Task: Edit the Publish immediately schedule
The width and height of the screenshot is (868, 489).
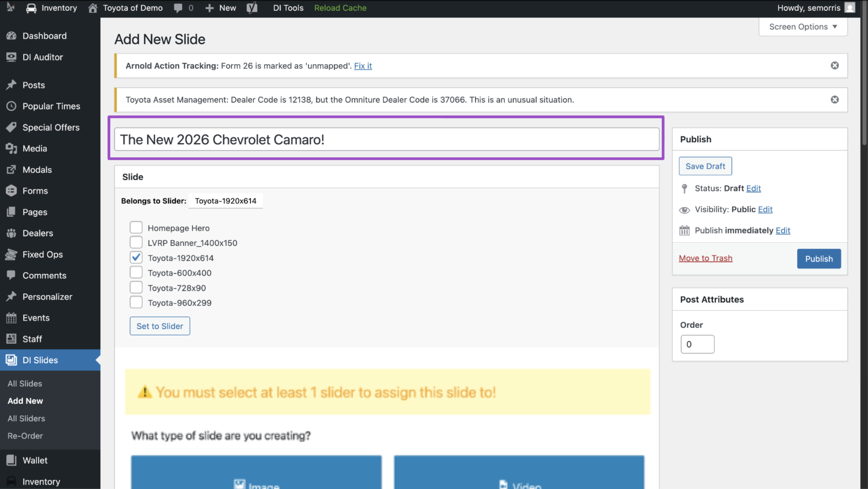Action: point(783,230)
